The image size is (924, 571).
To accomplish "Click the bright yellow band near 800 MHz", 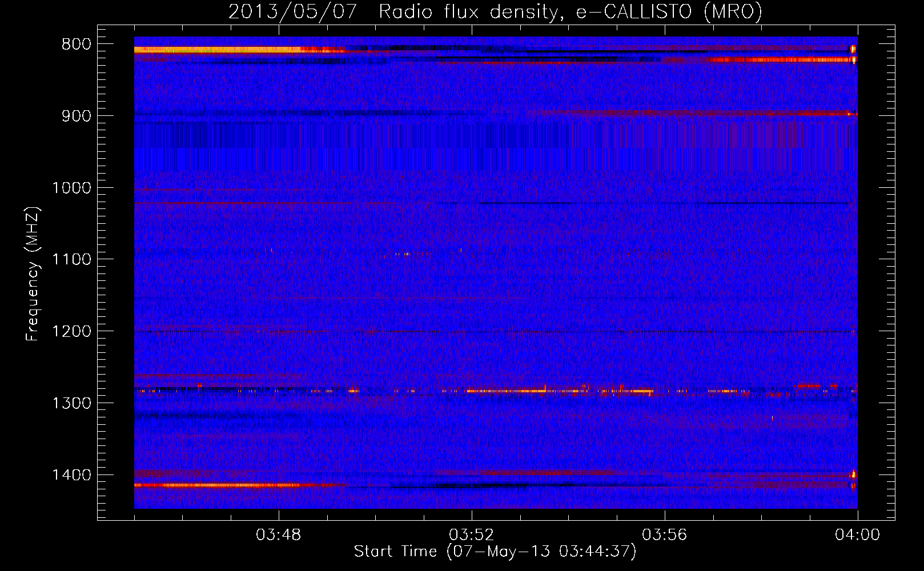I will (x=217, y=50).
